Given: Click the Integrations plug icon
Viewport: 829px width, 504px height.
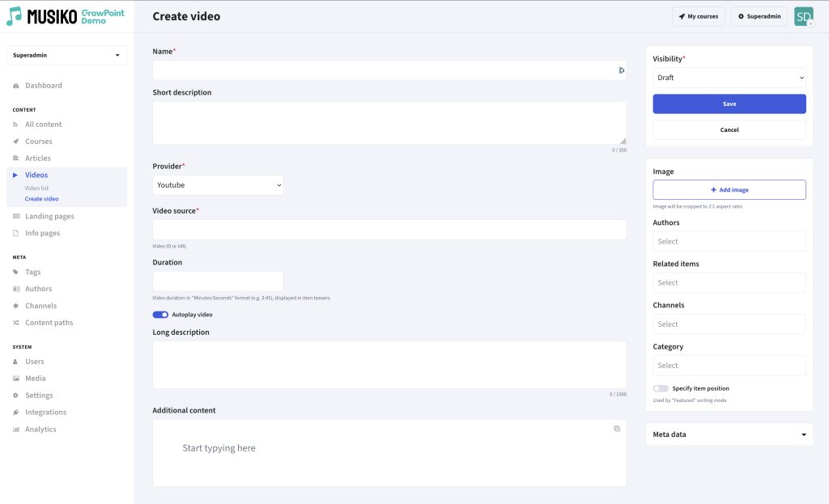Looking at the screenshot, I should pos(16,412).
